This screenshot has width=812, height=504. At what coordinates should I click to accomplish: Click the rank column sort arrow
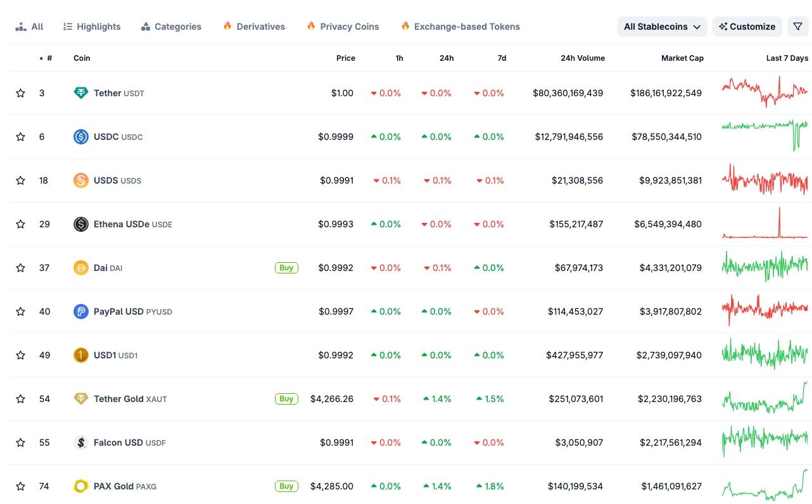pyautogui.click(x=41, y=58)
